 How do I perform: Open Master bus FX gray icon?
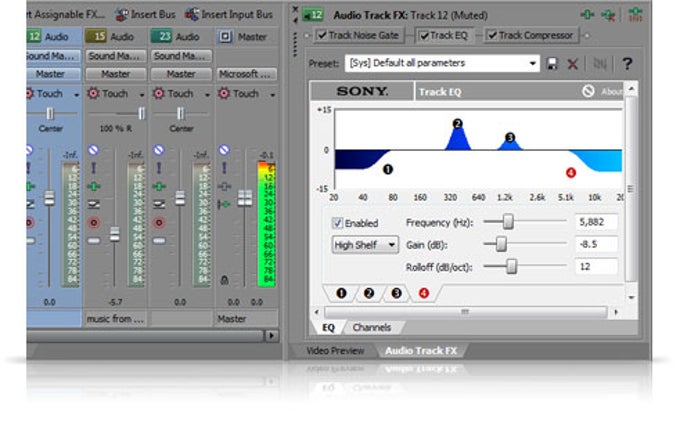(x=224, y=186)
